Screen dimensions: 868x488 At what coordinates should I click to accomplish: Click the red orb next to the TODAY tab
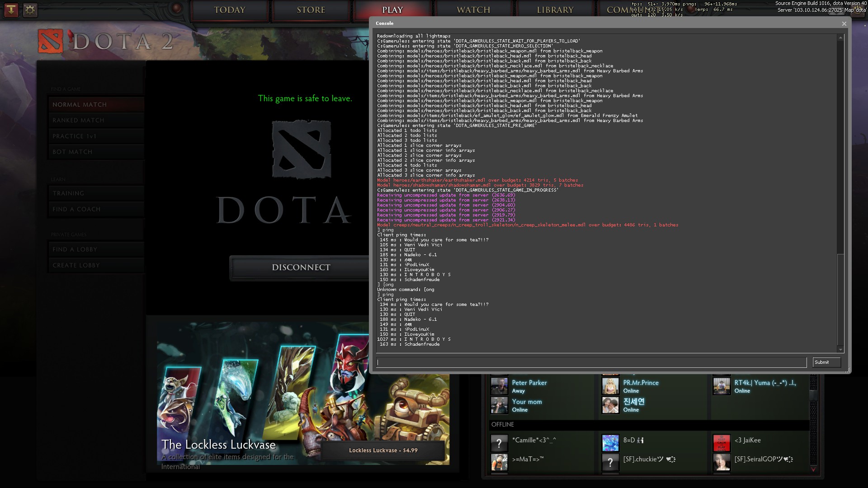[177, 8]
